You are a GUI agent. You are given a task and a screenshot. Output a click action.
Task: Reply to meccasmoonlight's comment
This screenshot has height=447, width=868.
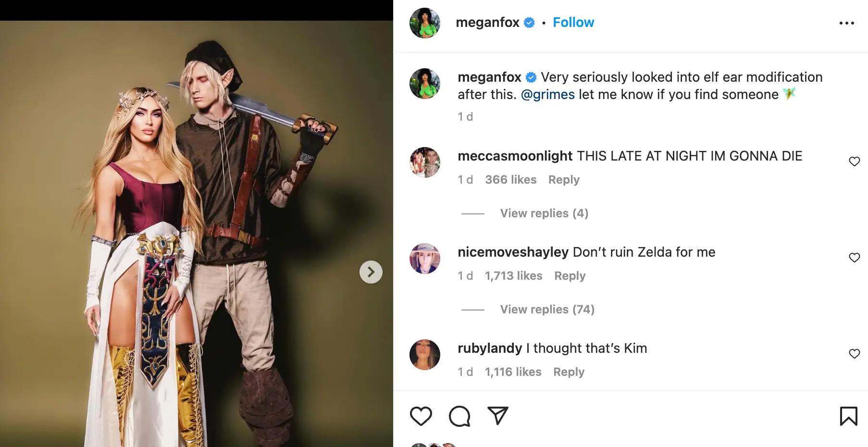[564, 180]
